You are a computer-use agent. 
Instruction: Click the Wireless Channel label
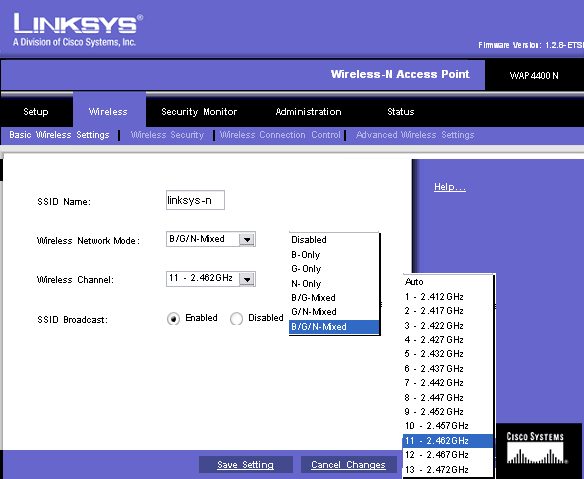tap(75, 280)
